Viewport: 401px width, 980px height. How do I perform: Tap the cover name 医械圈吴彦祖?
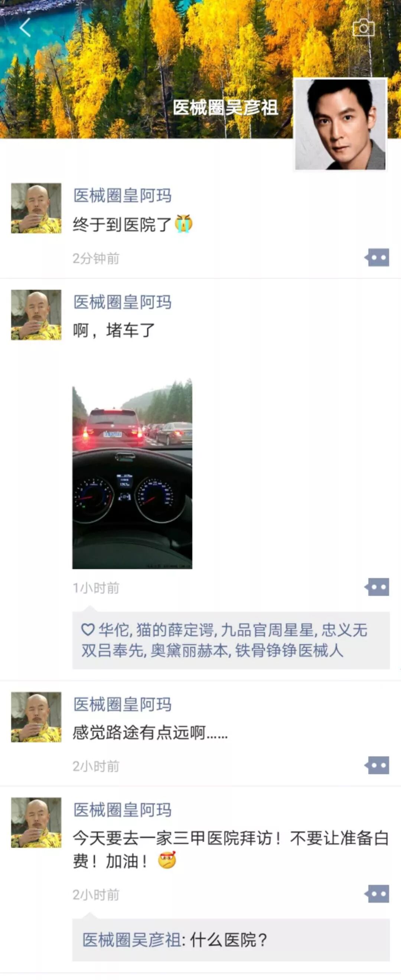(225, 108)
